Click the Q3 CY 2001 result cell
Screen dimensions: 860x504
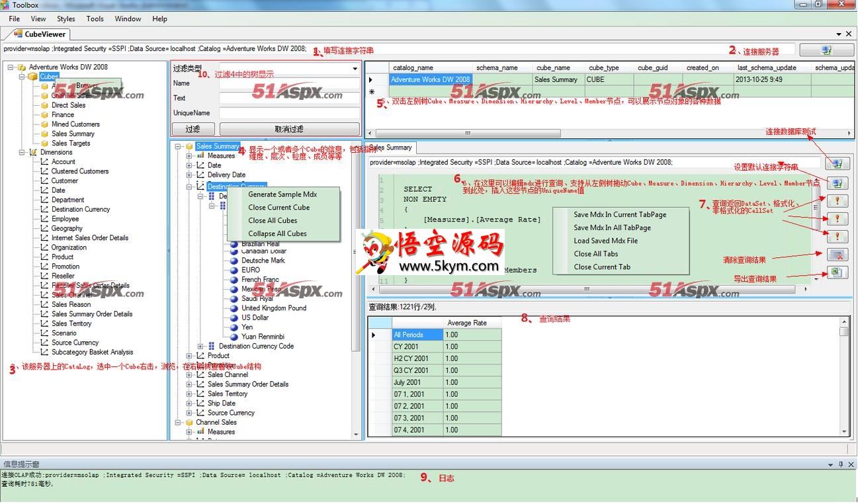[x=417, y=370]
